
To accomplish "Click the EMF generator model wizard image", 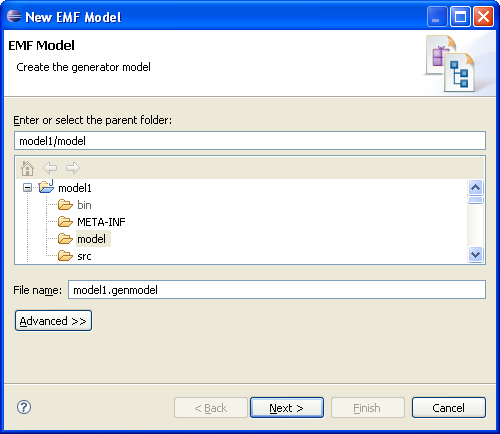I will coord(450,64).
